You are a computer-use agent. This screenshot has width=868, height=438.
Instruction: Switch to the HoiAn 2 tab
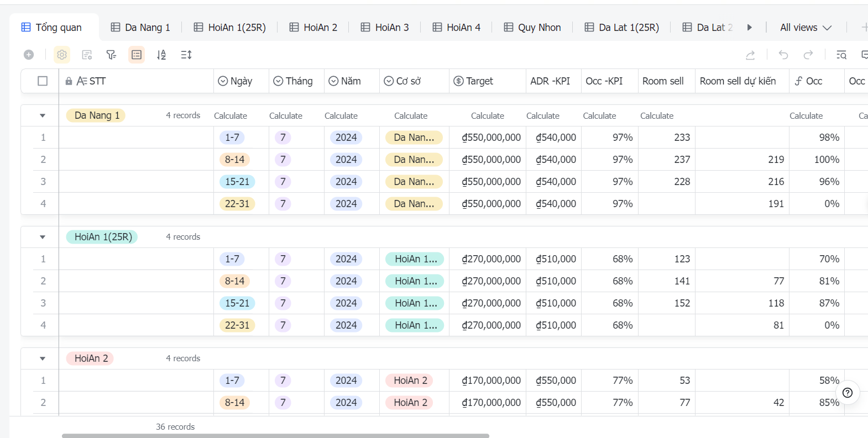click(313, 27)
